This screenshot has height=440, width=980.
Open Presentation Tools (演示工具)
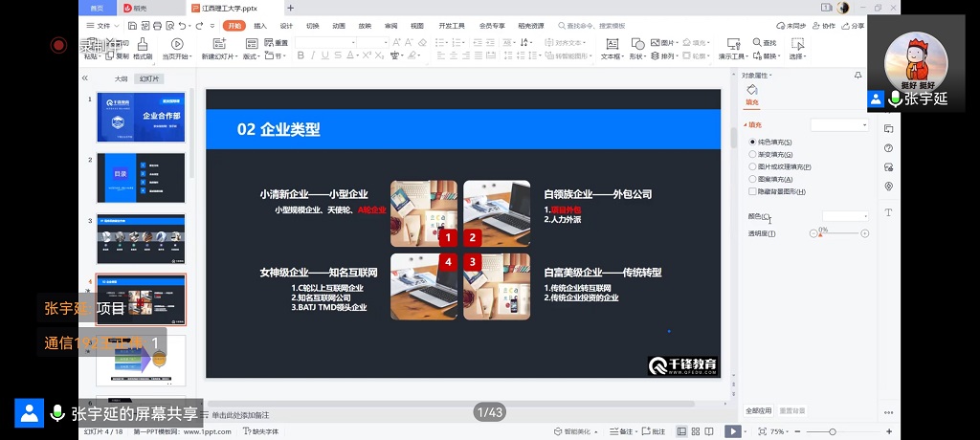(733, 49)
